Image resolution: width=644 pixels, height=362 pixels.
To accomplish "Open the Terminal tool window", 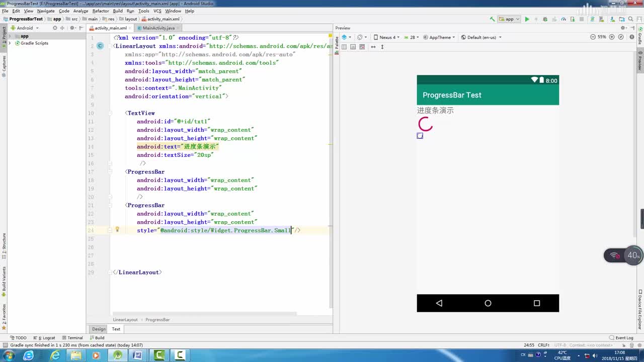I will tap(72, 338).
